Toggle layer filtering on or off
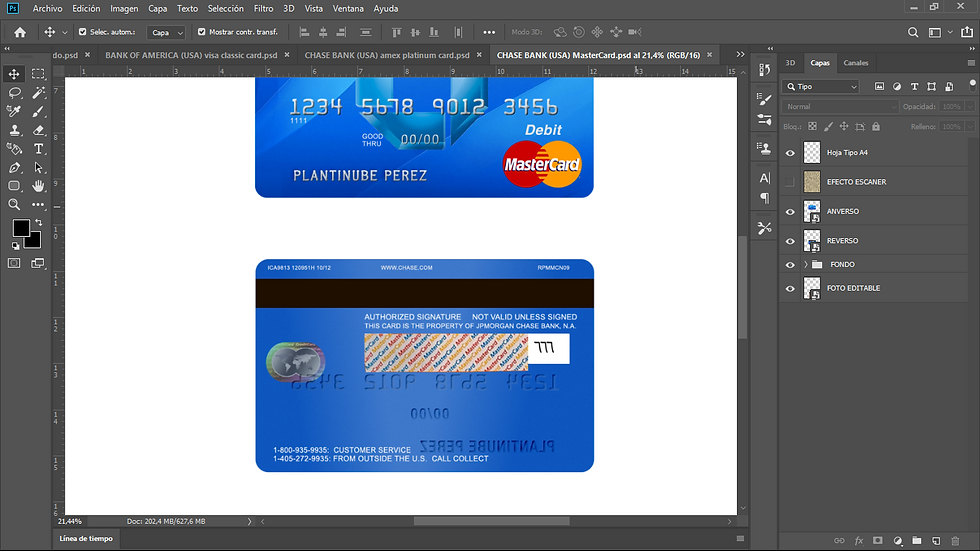Image resolution: width=980 pixels, height=551 pixels. coord(972,84)
